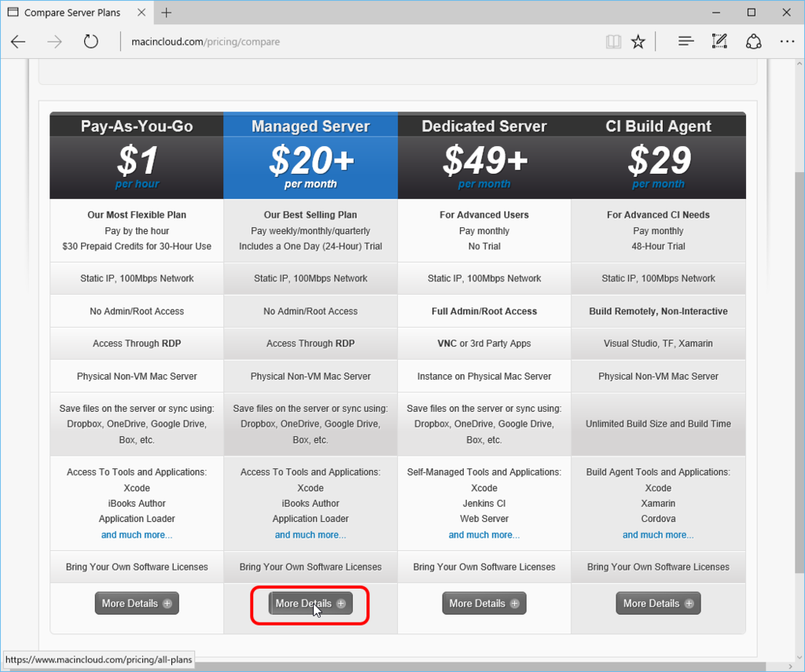Viewport: 805px width, 672px height.
Task: Open More Details for Dedicated Server
Action: coord(484,603)
